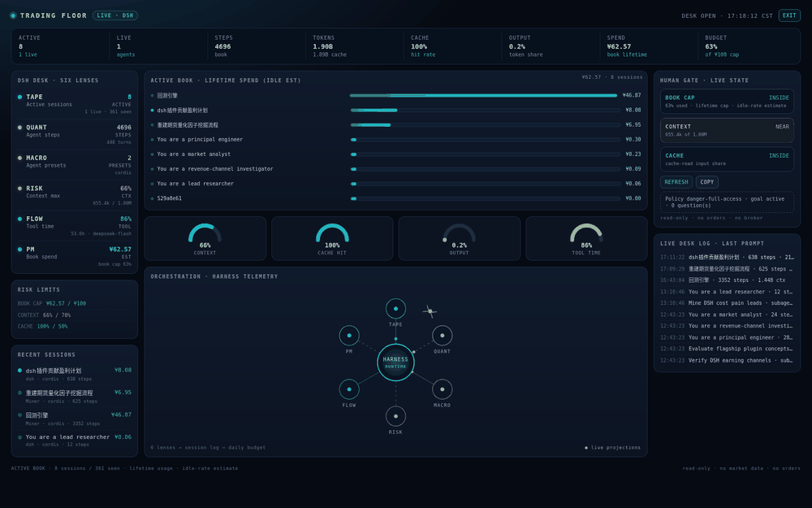Click 'Verify DSH earning channels' log entry

click(x=727, y=360)
